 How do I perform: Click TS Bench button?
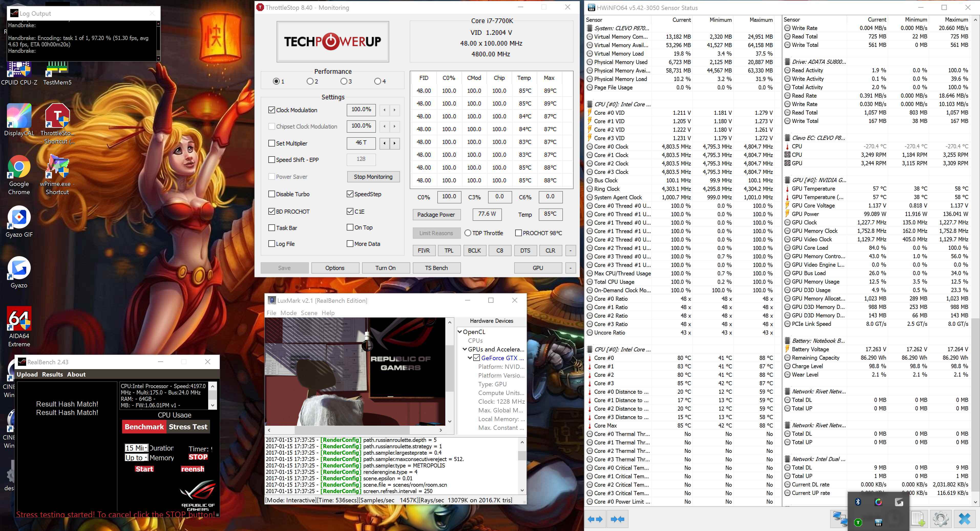(x=436, y=268)
